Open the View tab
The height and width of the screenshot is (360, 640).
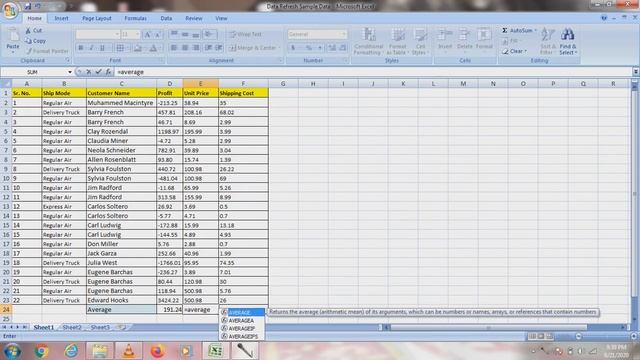click(x=221, y=18)
